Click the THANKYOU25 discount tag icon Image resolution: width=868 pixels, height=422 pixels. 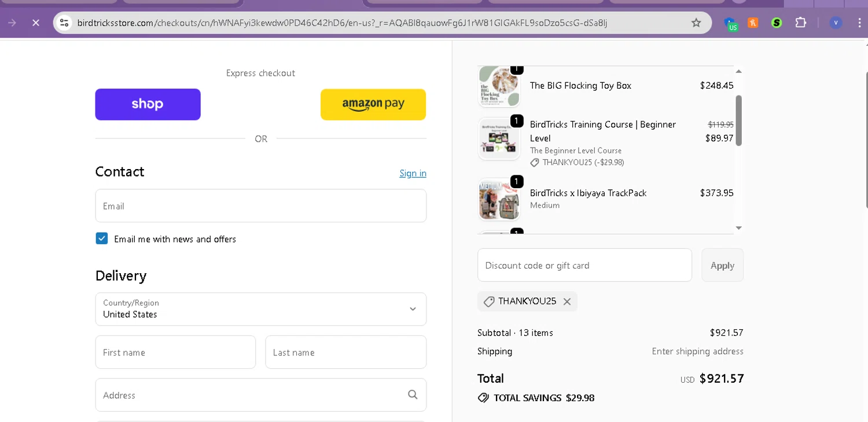click(489, 302)
